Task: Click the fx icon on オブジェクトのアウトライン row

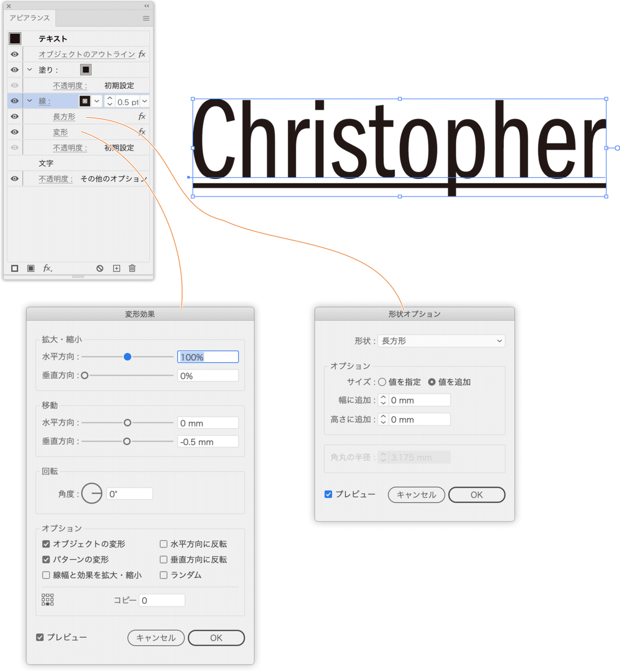Action: tap(142, 54)
